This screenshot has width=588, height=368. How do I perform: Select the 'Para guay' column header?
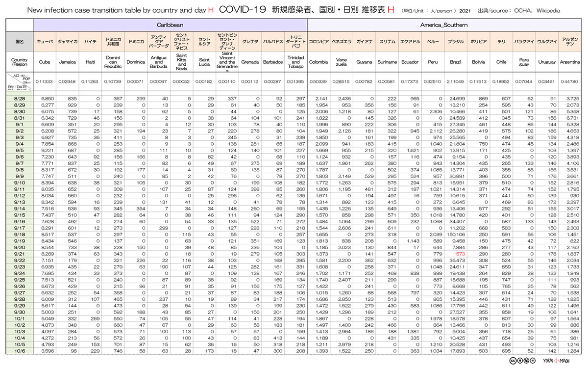tap(524, 63)
